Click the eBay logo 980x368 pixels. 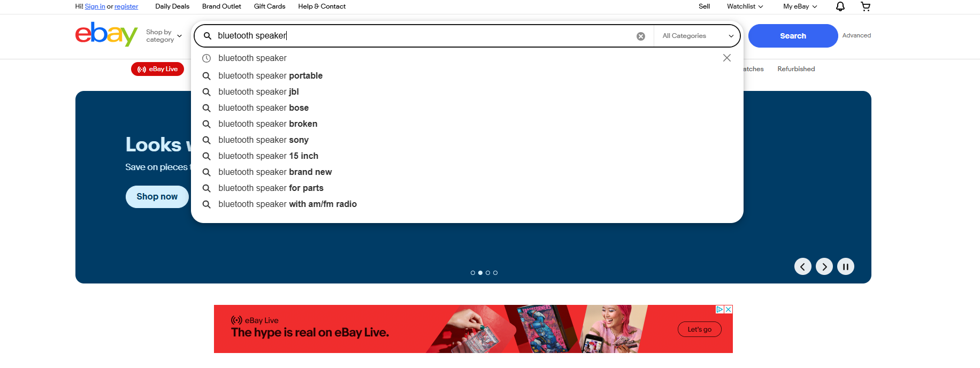106,34
